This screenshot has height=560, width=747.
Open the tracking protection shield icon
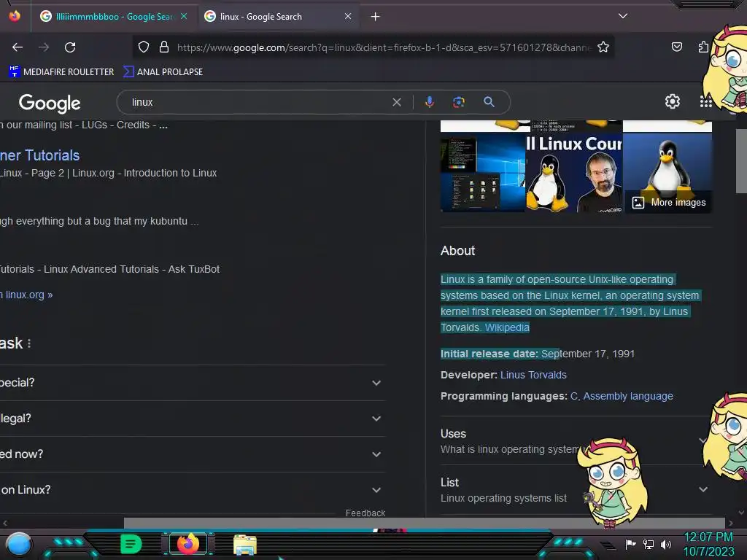(x=144, y=47)
